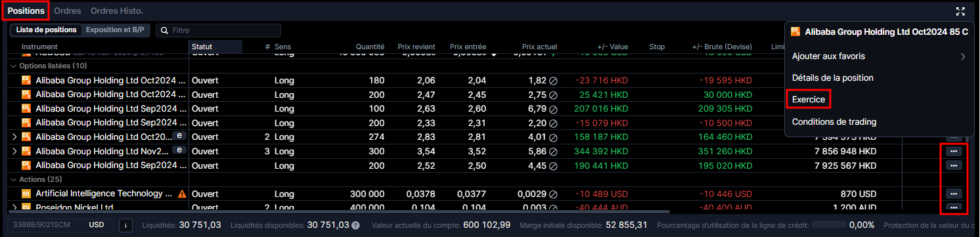The width and height of the screenshot is (980, 237).
Task: Click market-status icon beside price 5,86
Action: pyautogui.click(x=554, y=151)
